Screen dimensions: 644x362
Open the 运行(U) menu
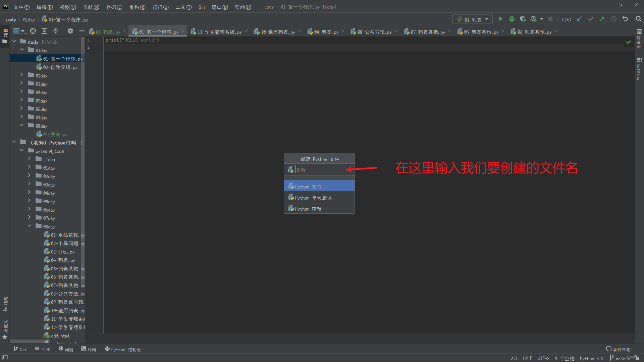(160, 7)
